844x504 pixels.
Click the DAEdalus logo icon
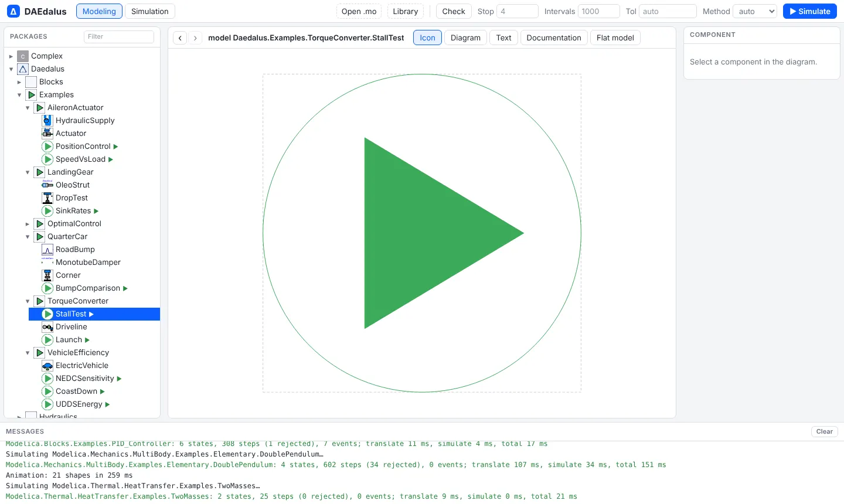click(x=13, y=11)
